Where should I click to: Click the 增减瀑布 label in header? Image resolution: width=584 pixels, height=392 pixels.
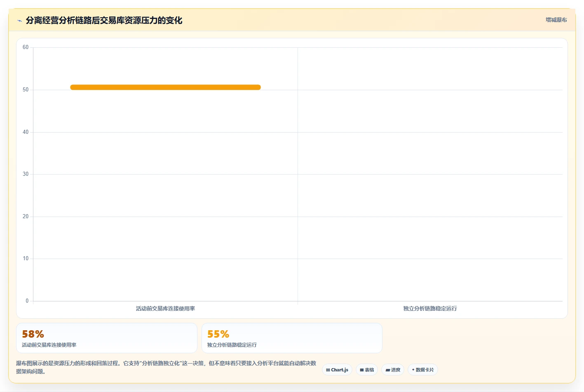(556, 20)
